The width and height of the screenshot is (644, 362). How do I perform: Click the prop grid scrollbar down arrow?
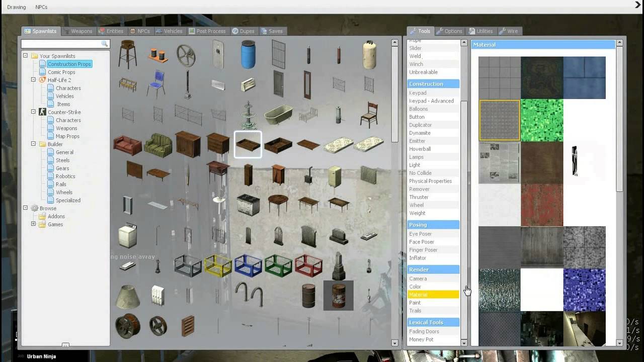pyautogui.click(x=395, y=343)
